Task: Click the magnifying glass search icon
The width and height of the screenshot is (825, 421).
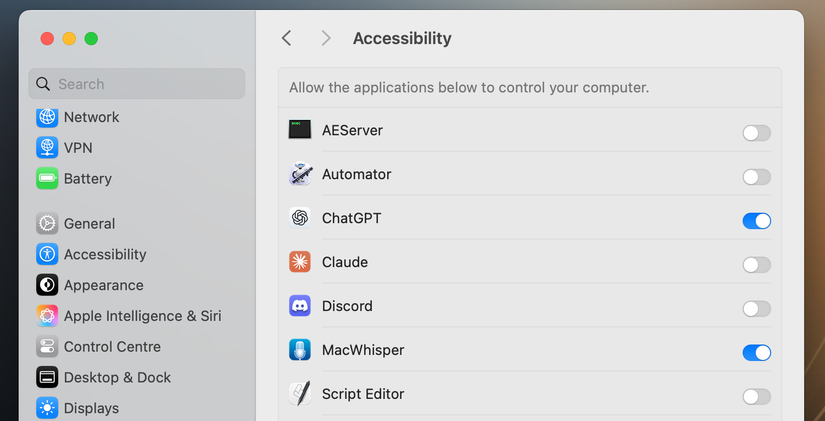Action: tap(43, 84)
